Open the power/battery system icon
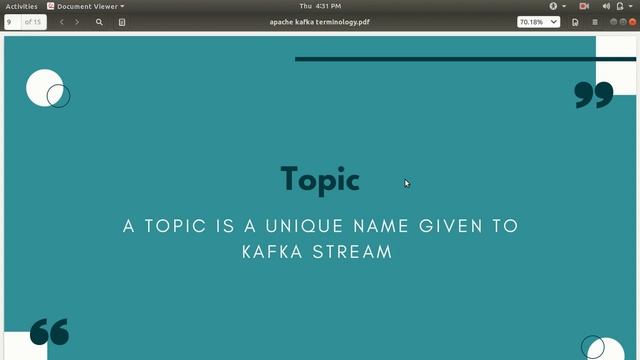 click(620, 6)
